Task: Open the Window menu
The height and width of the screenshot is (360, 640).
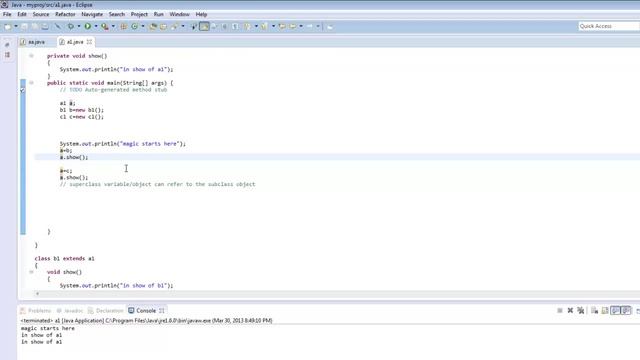Action: point(179,14)
